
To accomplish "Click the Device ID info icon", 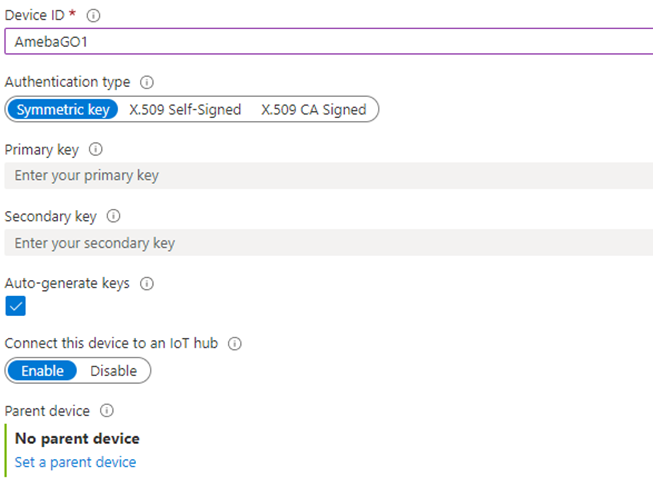I will point(93,16).
